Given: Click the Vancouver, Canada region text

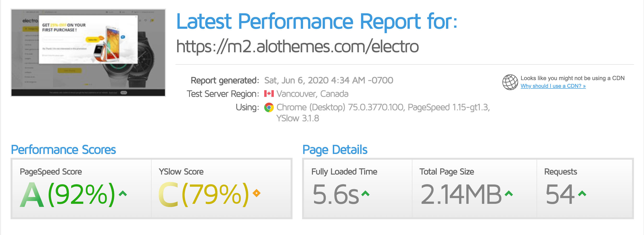Looking at the screenshot, I should click(312, 94).
